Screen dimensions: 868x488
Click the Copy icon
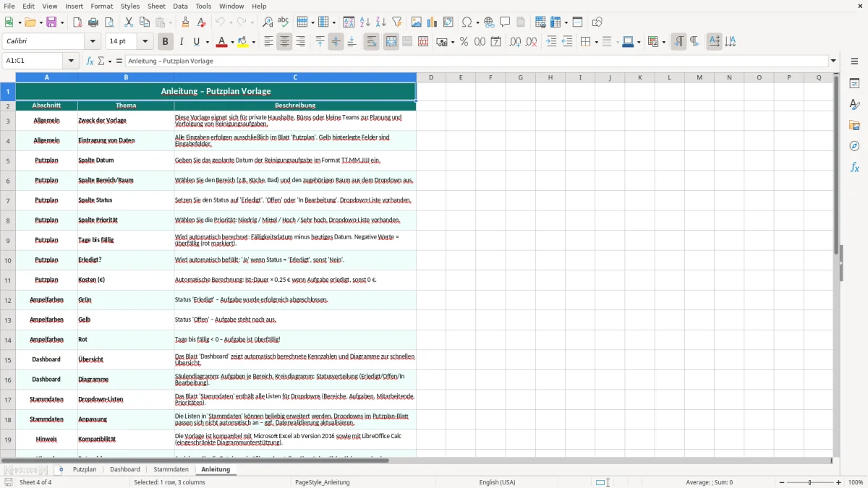[144, 22]
